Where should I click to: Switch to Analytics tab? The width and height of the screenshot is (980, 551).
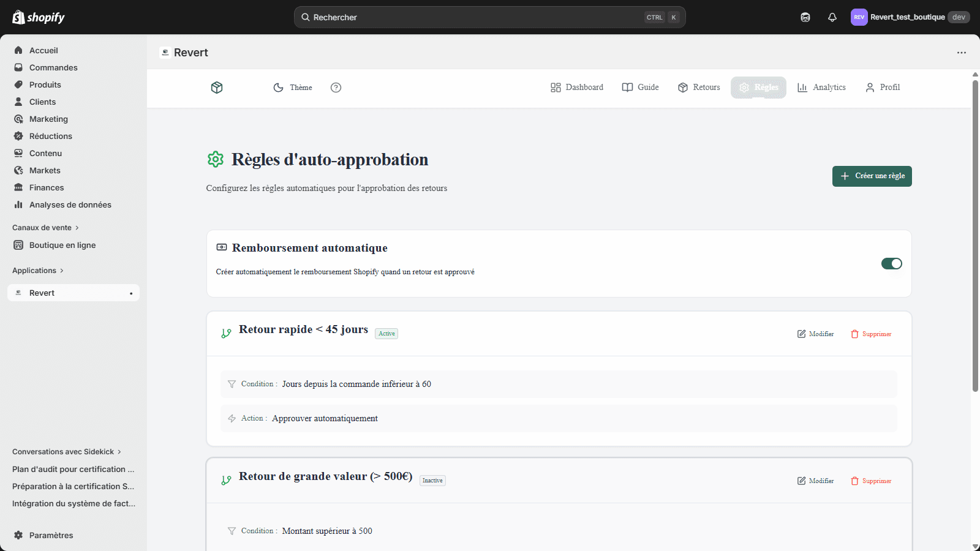point(821,88)
